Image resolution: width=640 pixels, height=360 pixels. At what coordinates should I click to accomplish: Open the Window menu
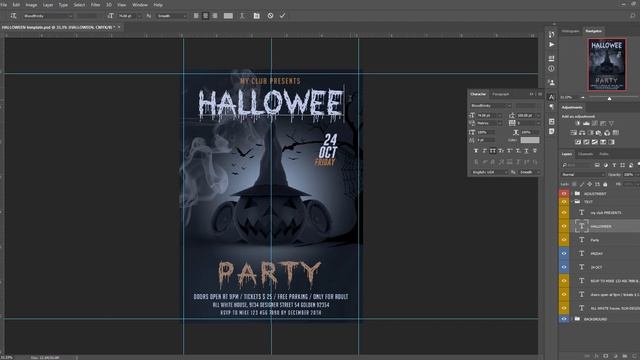click(140, 5)
